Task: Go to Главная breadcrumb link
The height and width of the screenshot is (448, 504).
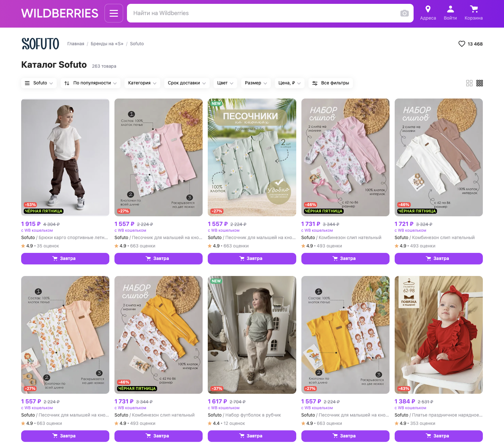Action: pyautogui.click(x=76, y=44)
